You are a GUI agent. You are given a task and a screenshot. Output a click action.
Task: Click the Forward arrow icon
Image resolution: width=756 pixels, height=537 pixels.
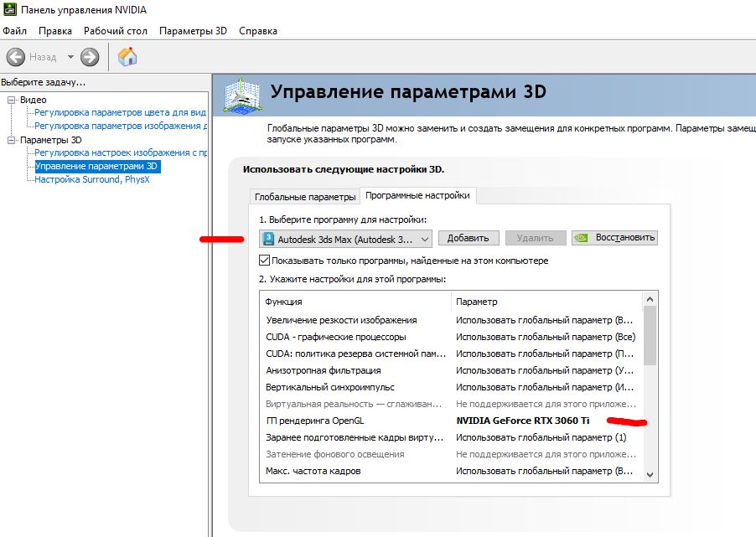coord(90,57)
